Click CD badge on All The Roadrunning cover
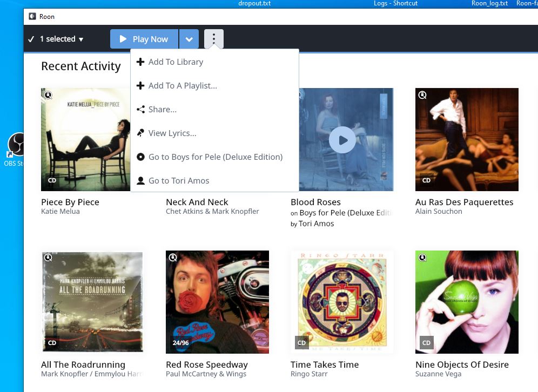This screenshot has width=538, height=392. click(52, 343)
